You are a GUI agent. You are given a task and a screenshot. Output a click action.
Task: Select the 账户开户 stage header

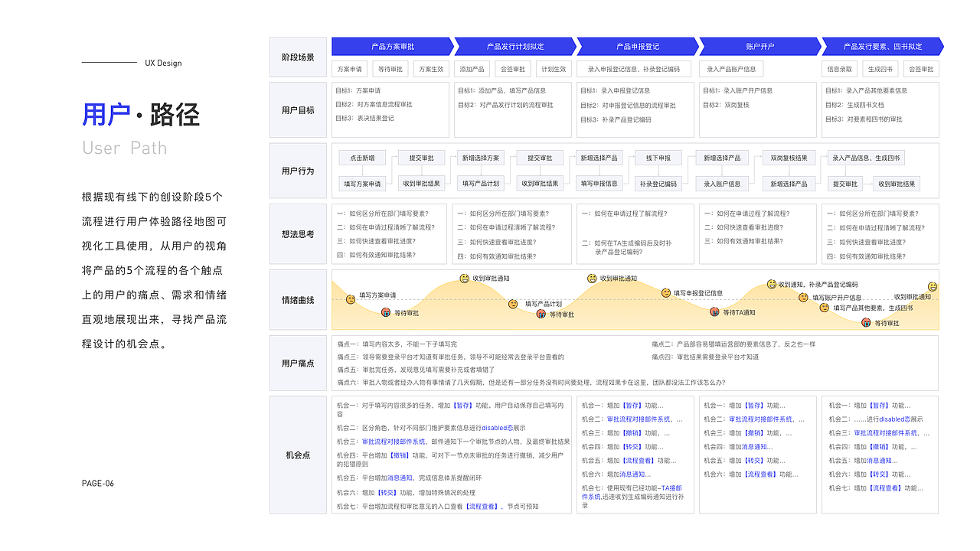760,47
